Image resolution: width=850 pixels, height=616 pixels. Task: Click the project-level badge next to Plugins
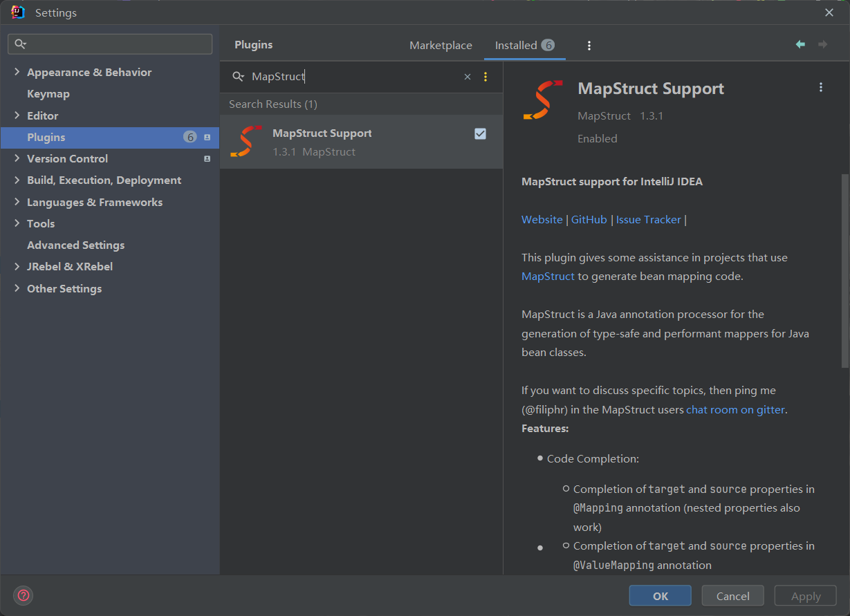tap(207, 138)
